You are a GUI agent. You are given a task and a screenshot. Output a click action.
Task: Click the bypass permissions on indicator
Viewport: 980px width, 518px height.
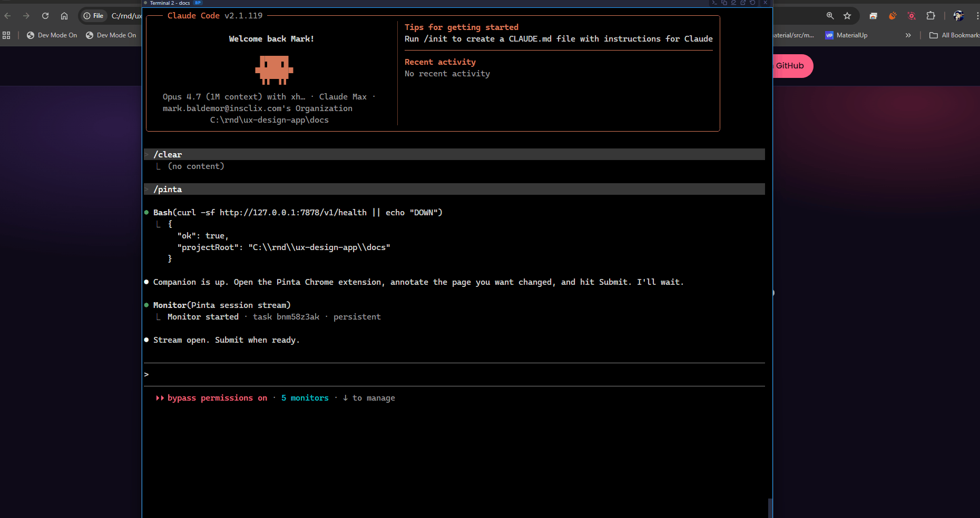pos(217,398)
